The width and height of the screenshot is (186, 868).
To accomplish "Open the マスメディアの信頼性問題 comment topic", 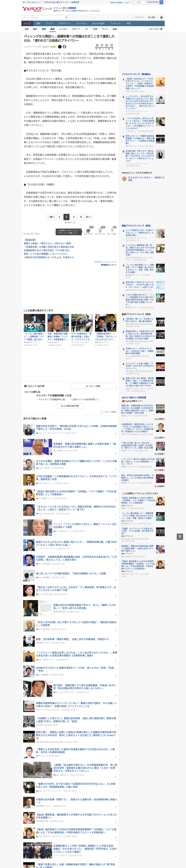I will (50, 396).
